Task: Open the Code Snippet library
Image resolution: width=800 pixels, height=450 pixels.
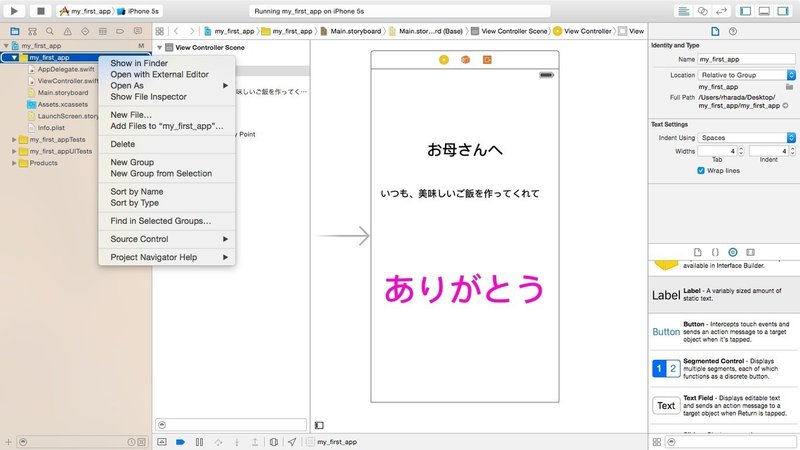Action: pos(715,252)
